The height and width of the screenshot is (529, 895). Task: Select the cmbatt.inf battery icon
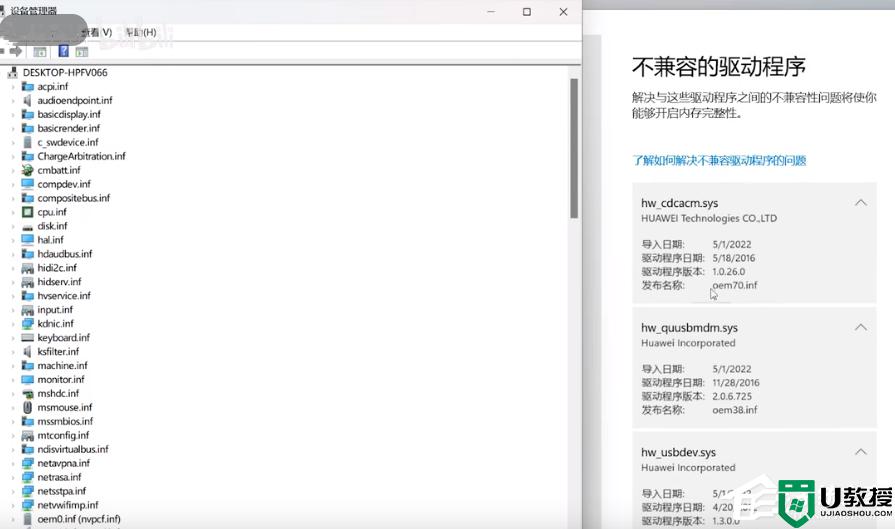click(28, 170)
